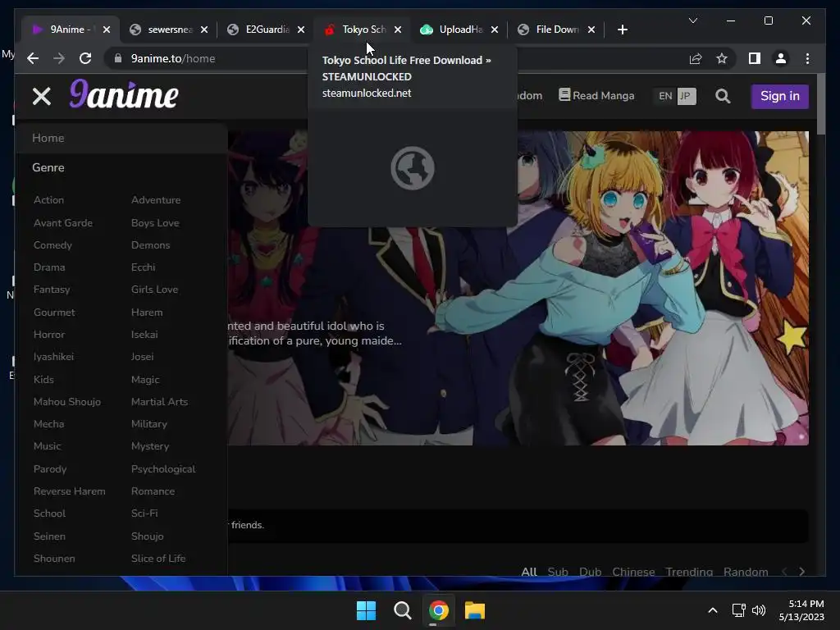Open Windows Start menu
Screen dimensions: 840x630
point(367,610)
